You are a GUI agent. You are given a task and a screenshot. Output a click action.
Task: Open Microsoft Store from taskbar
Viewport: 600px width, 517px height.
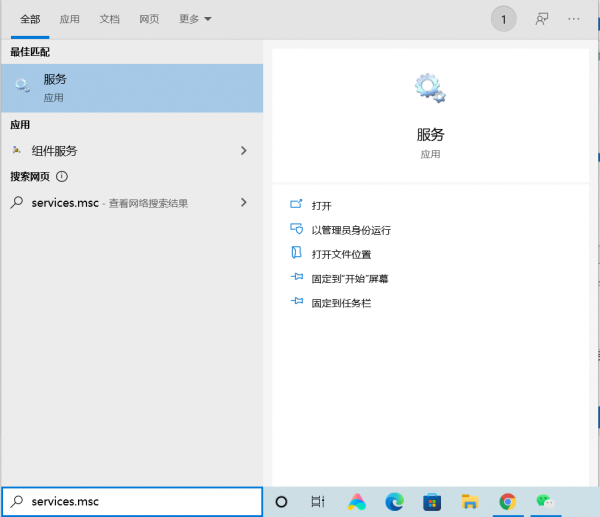(432, 502)
